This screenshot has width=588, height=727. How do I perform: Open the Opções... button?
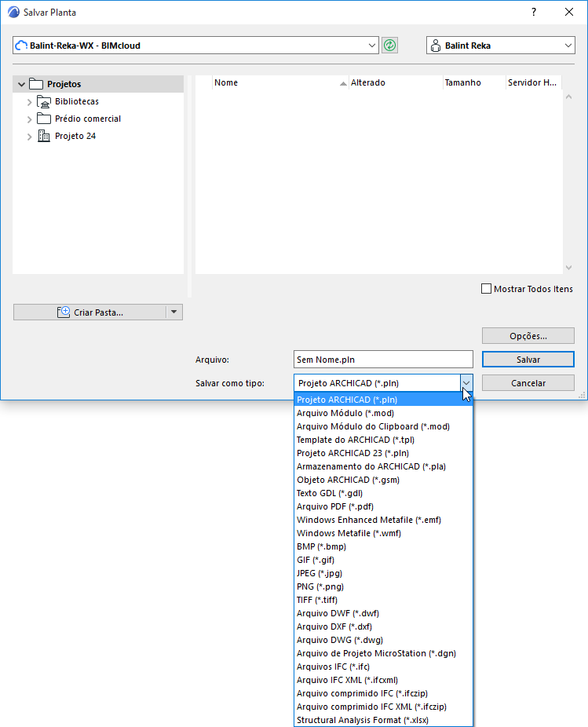[528, 336]
